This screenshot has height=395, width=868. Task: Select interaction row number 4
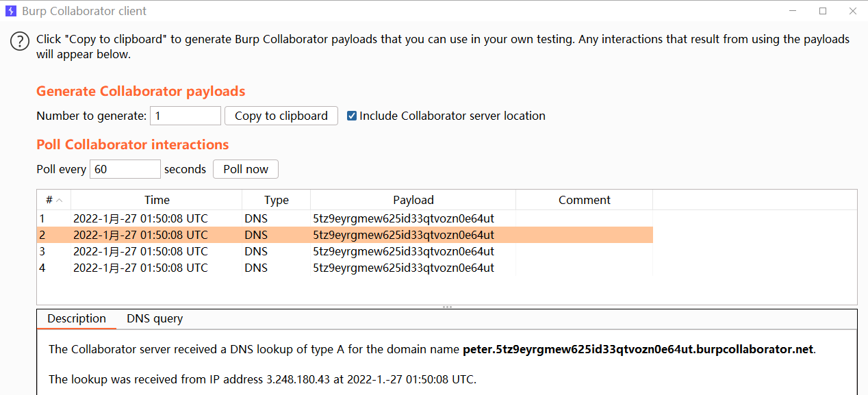pyautogui.click(x=345, y=268)
